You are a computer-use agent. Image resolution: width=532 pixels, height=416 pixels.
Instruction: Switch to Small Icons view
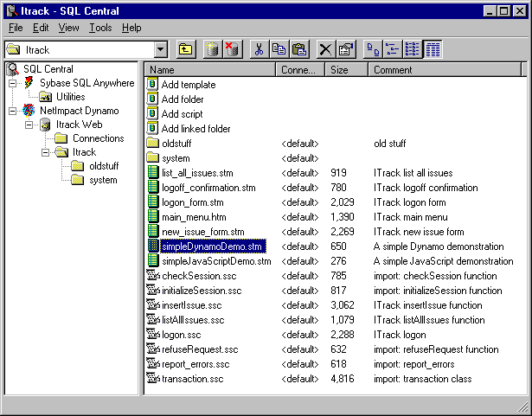click(393, 49)
